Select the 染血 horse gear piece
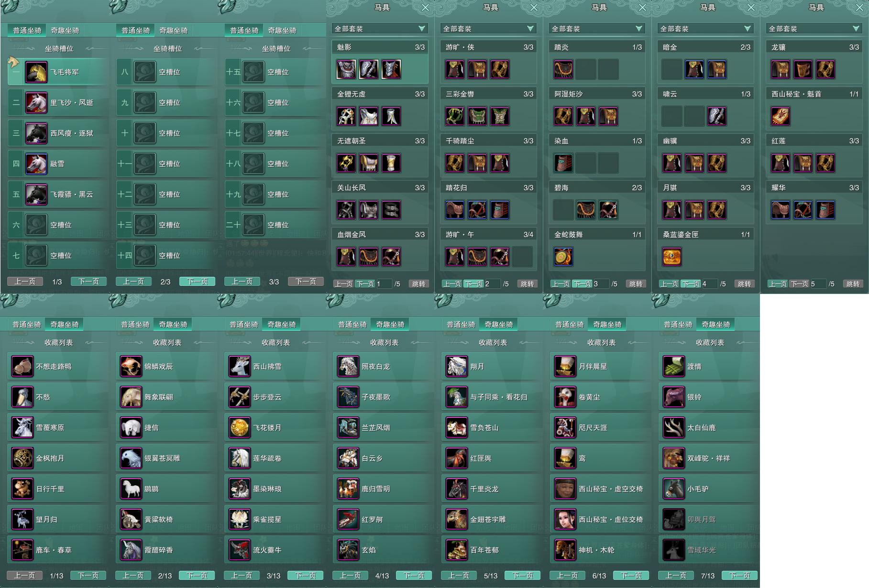This screenshot has width=869, height=588. point(563,163)
